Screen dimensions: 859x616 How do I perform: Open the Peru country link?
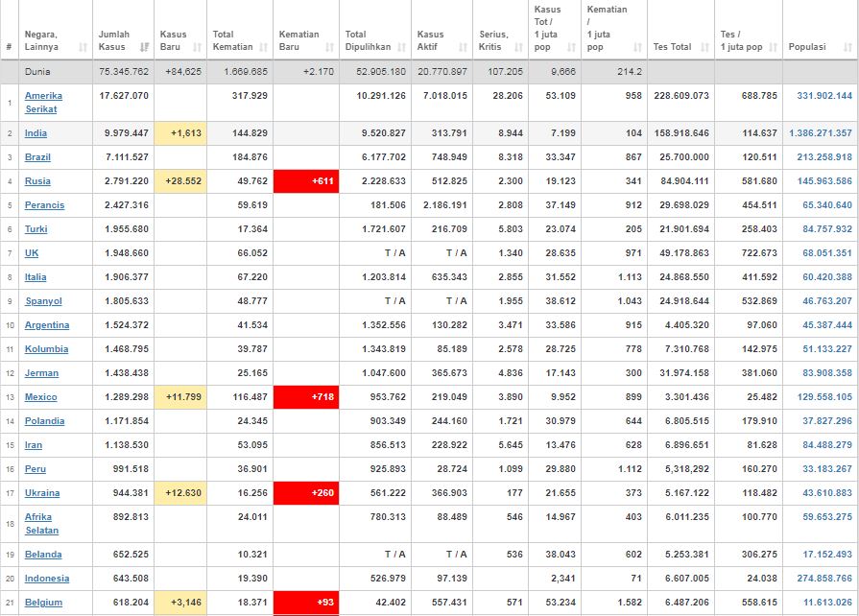pos(36,469)
